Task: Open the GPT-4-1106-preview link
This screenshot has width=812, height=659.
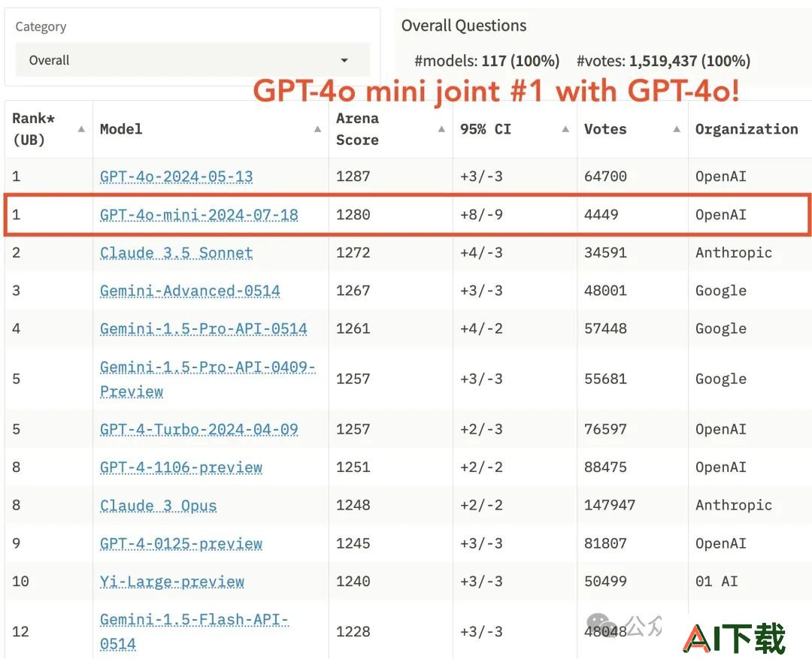Action: 180,467
